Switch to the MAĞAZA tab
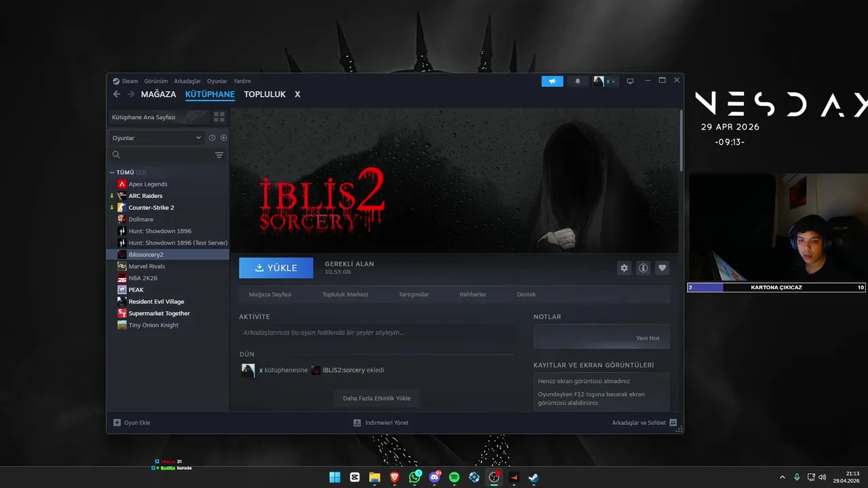This screenshot has width=868, height=488. point(159,94)
